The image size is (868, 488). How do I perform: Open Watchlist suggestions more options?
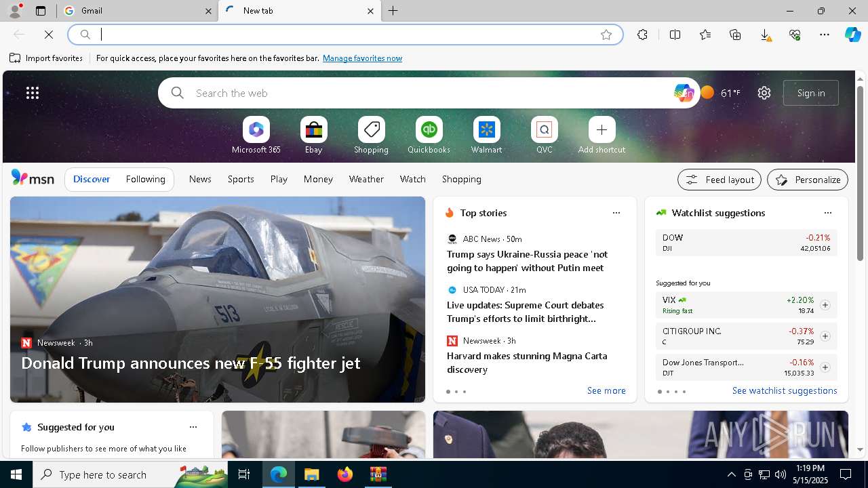[x=828, y=213]
